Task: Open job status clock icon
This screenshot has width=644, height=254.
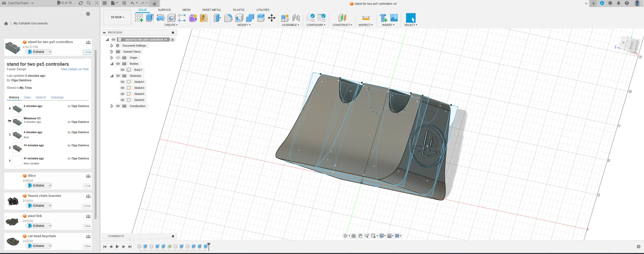Action: pos(610,3)
